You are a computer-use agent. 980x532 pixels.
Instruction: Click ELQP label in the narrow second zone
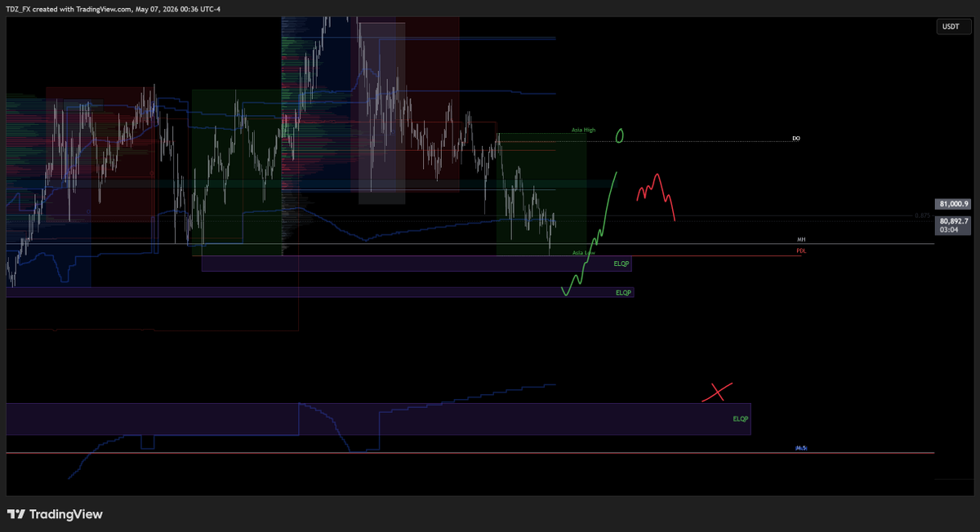point(623,292)
